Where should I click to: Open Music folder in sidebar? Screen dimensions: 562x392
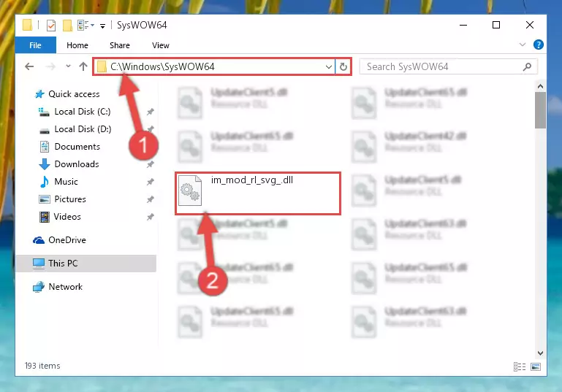(x=66, y=182)
